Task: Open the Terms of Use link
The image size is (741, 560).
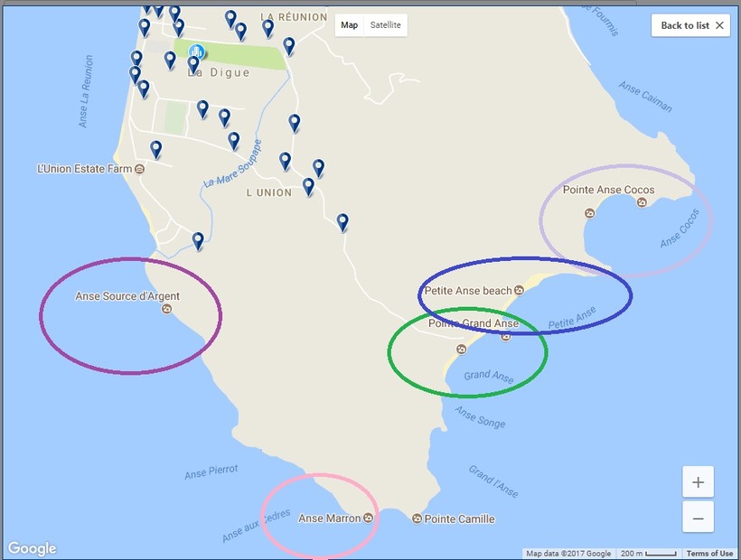Action: coord(709,554)
